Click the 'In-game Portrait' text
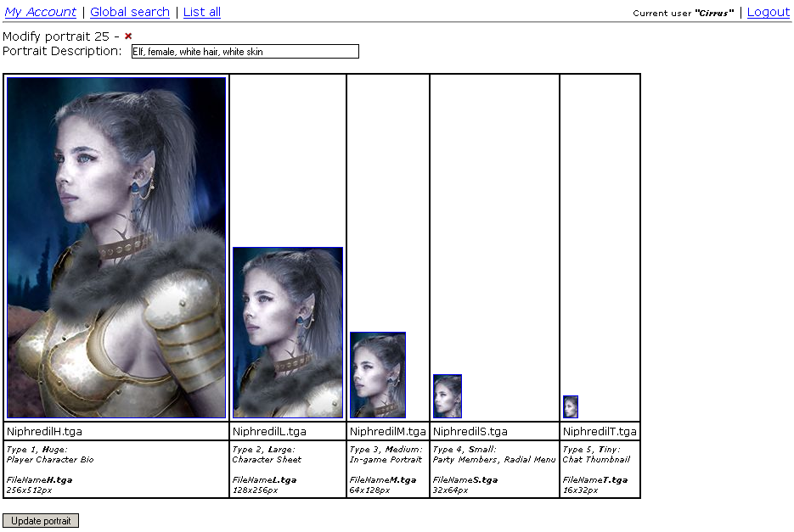Image resolution: width=794 pixels, height=532 pixels. (x=386, y=460)
